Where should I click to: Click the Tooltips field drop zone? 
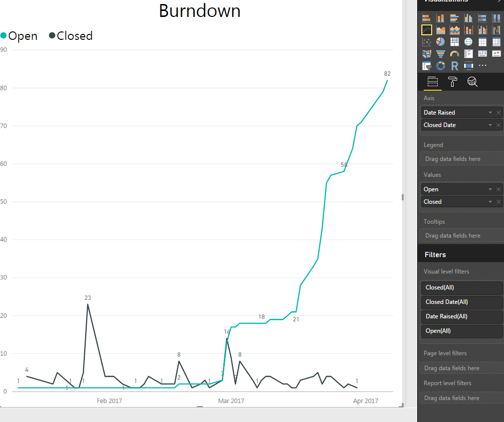462,236
